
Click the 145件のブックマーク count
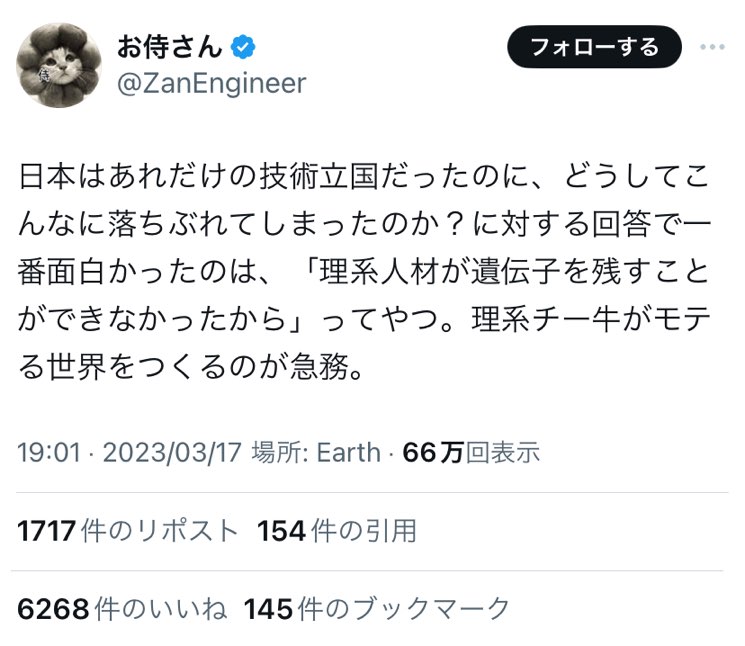click(377, 608)
